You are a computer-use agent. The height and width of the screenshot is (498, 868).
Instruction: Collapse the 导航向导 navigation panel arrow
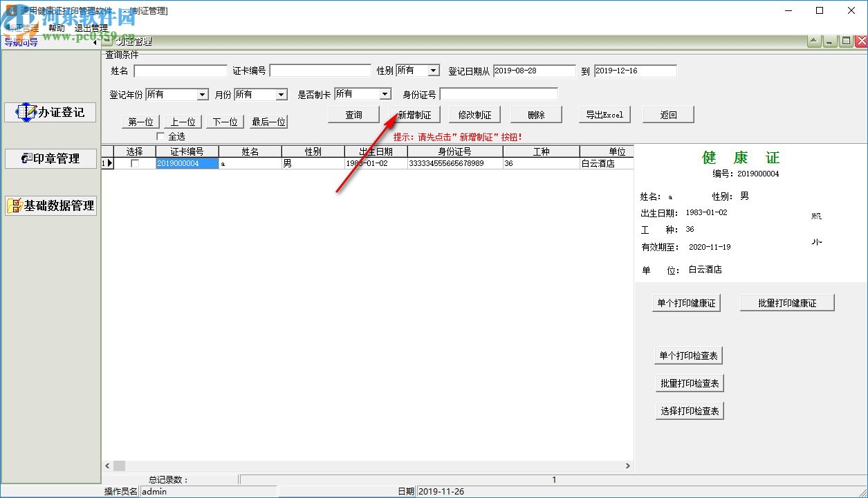pyautogui.click(x=95, y=41)
